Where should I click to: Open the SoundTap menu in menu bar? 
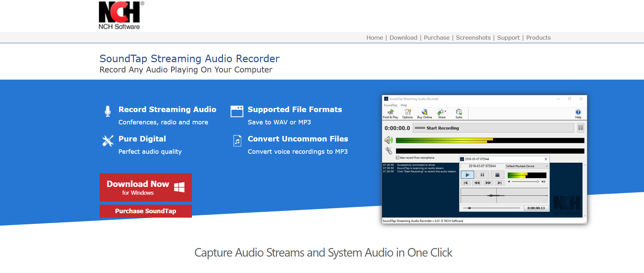click(390, 105)
